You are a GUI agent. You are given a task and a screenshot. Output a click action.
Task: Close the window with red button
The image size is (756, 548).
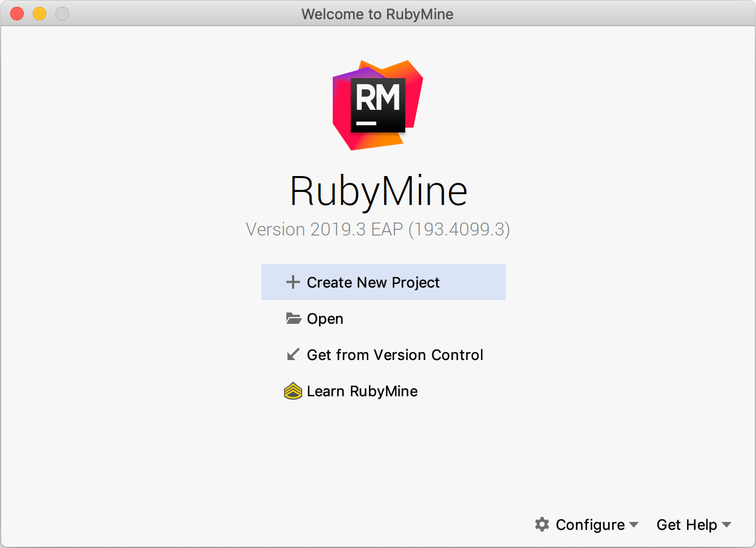click(17, 14)
